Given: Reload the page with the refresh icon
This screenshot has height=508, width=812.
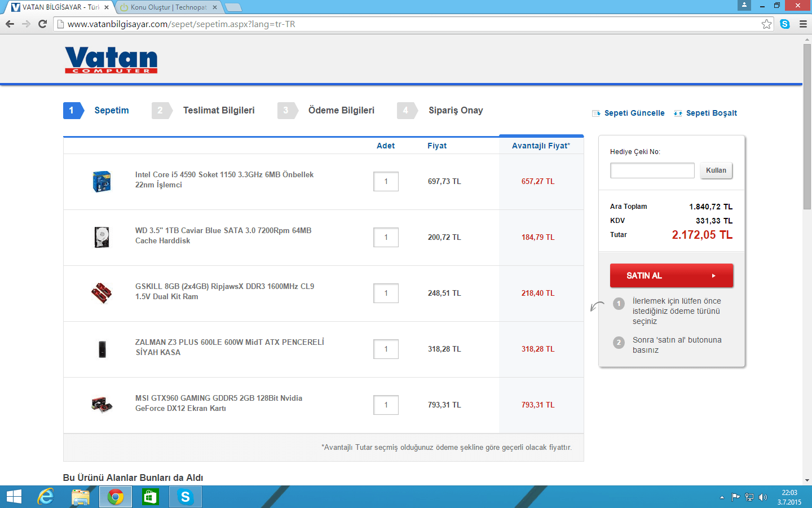Looking at the screenshot, I should pos(42,24).
